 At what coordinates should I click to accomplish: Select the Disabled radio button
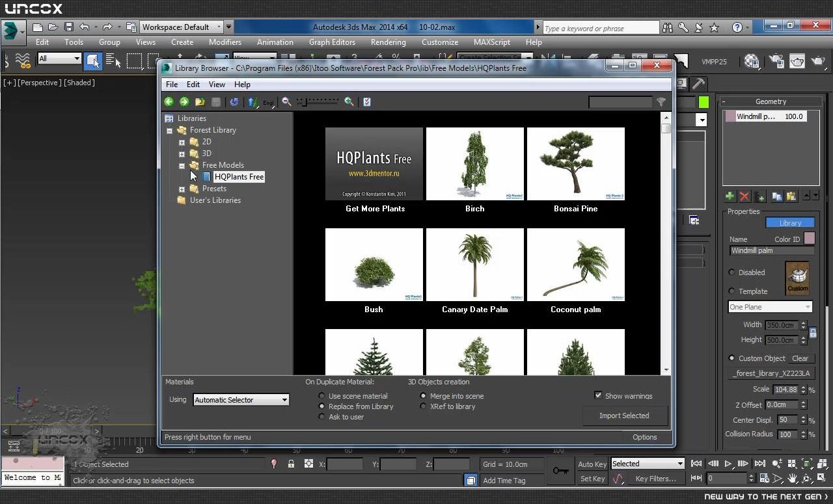(731, 272)
